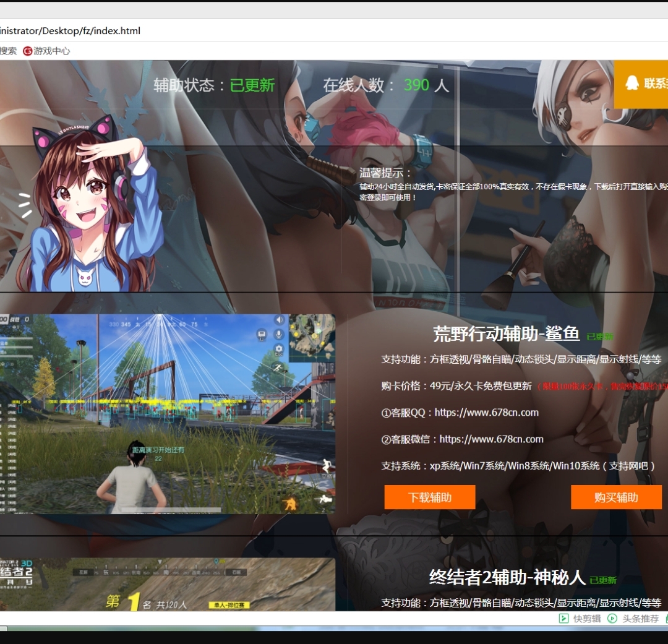Open the 终结者2 gameplay screenshot thumbnail
This screenshot has height=644, width=668.
pyautogui.click(x=168, y=585)
